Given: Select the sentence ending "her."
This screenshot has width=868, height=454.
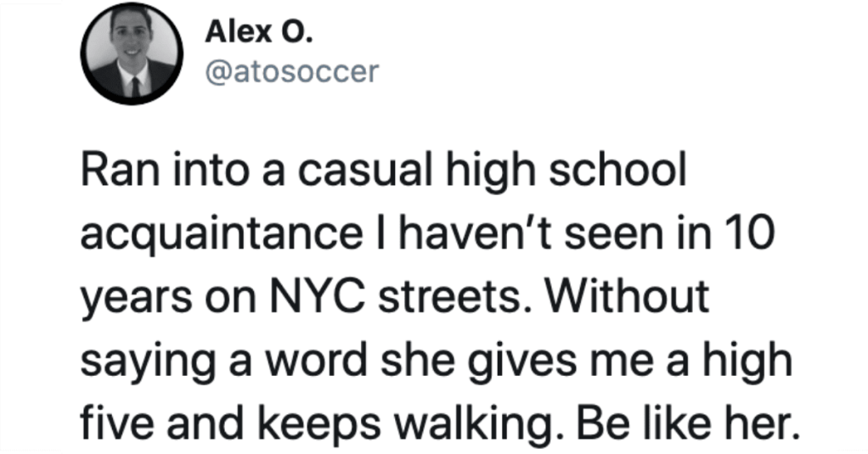Looking at the screenshot, I should pyautogui.click(x=685, y=423).
